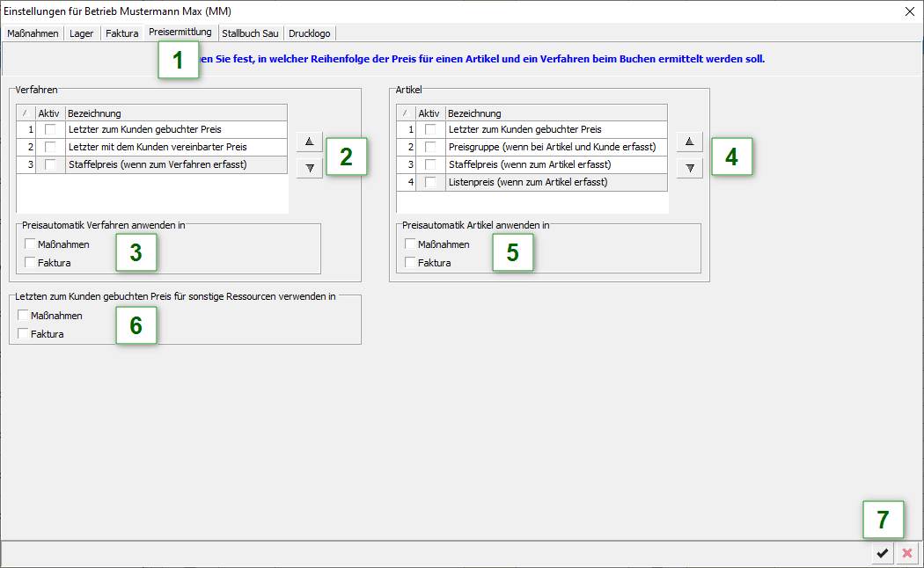Confirm settings with the checkmark button
924x568 pixels.
tap(881, 553)
